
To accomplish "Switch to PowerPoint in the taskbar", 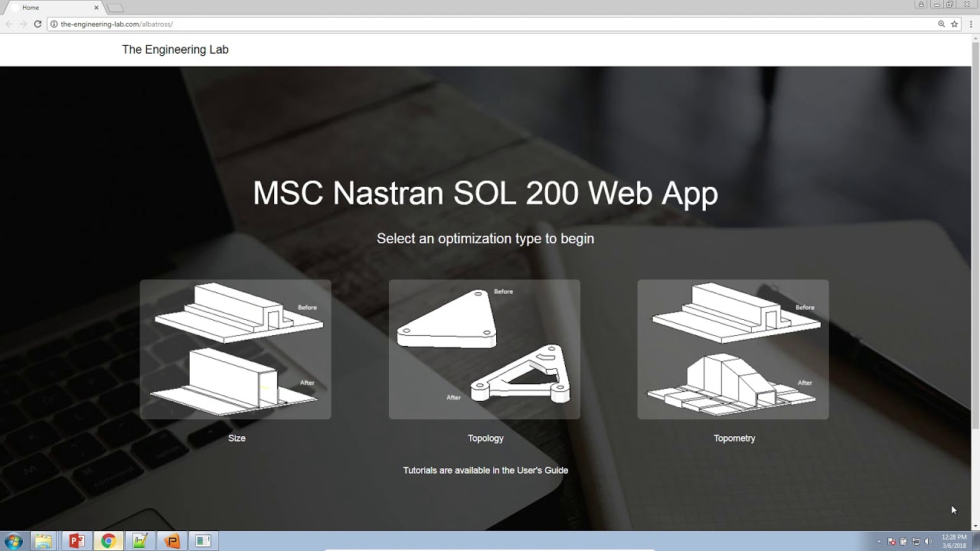I will point(76,541).
